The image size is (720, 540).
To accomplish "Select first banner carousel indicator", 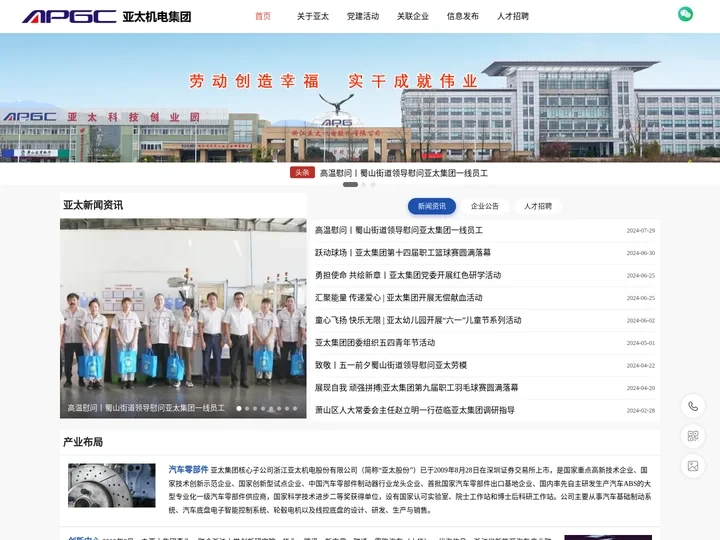I will (350, 185).
